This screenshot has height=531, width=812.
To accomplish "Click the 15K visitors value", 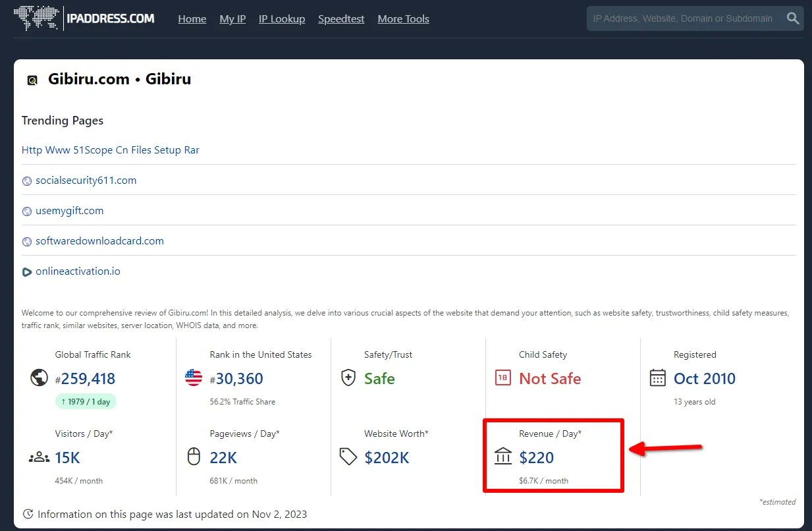I will tap(68, 458).
